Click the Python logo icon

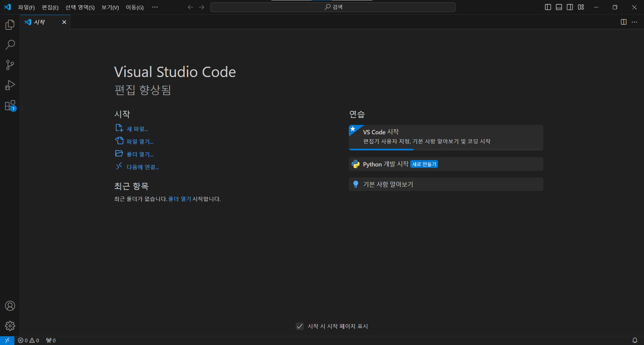356,164
